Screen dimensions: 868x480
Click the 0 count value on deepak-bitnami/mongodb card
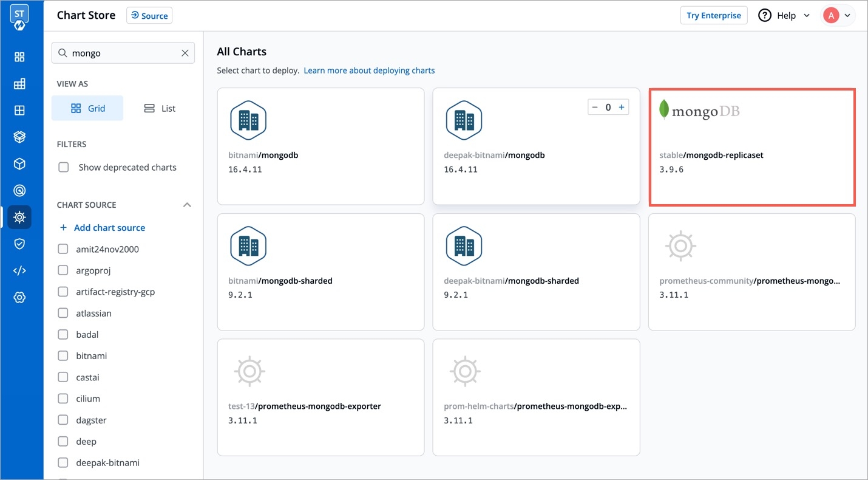pyautogui.click(x=608, y=108)
